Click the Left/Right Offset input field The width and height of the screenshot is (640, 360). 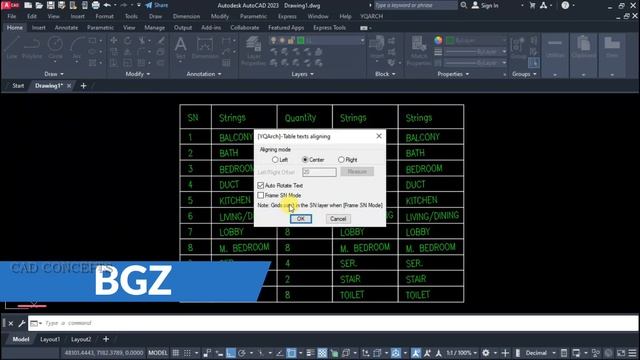tap(319, 172)
